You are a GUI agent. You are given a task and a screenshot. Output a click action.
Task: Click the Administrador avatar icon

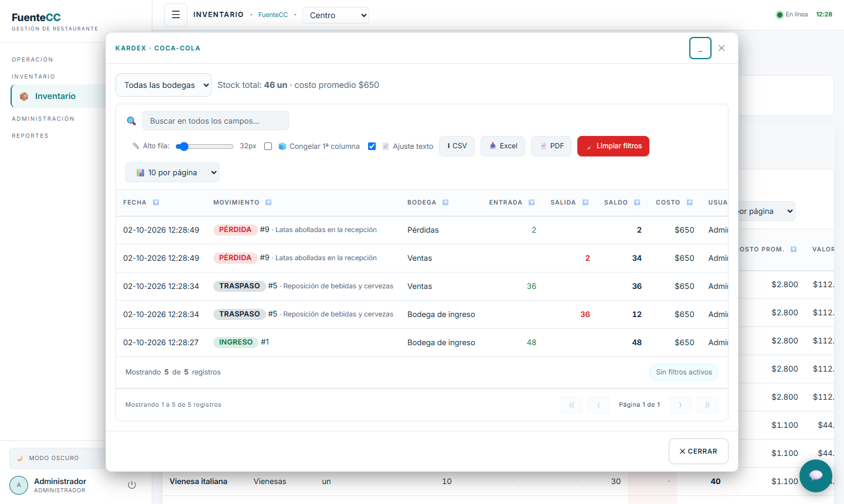[19, 485]
